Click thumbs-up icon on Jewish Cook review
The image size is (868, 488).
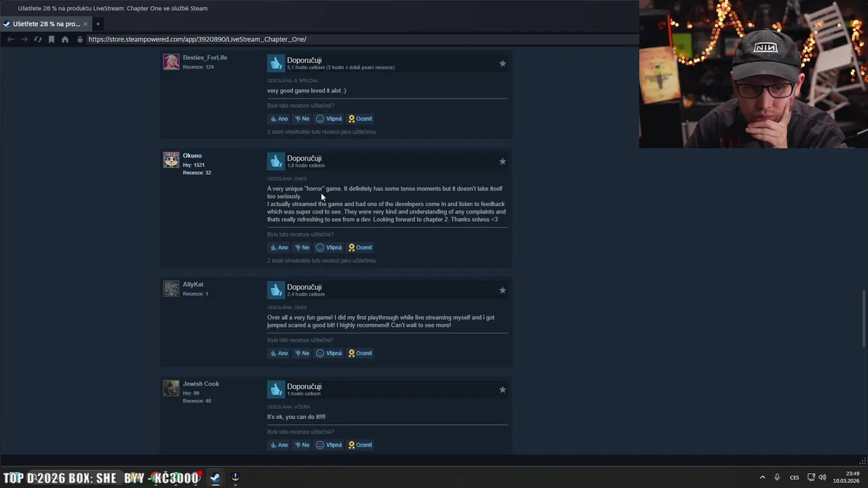[x=276, y=390]
